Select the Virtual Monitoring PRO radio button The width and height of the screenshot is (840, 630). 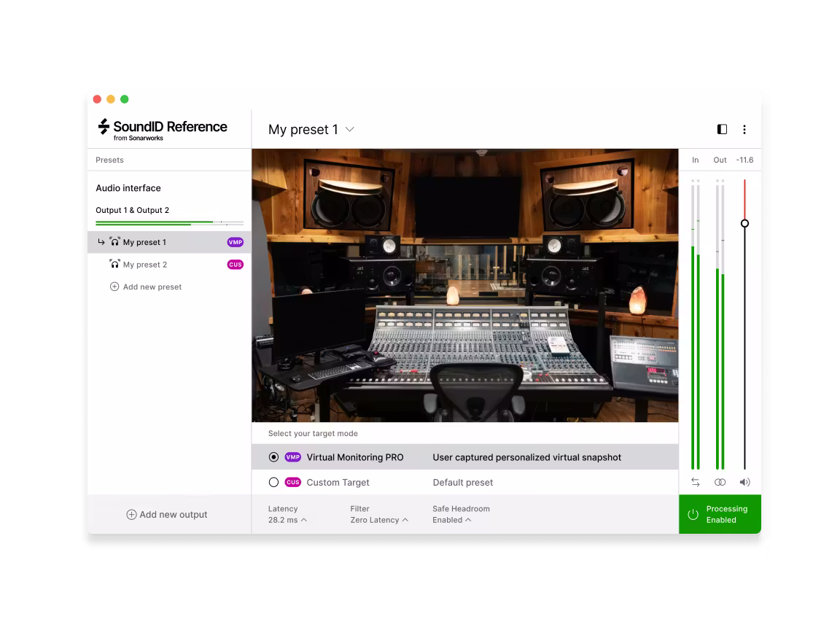coord(273,456)
